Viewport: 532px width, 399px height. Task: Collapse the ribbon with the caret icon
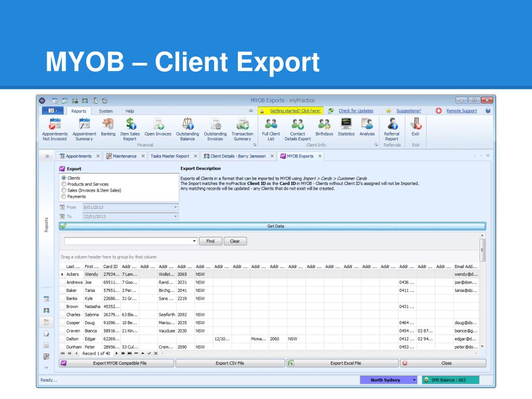click(x=251, y=111)
